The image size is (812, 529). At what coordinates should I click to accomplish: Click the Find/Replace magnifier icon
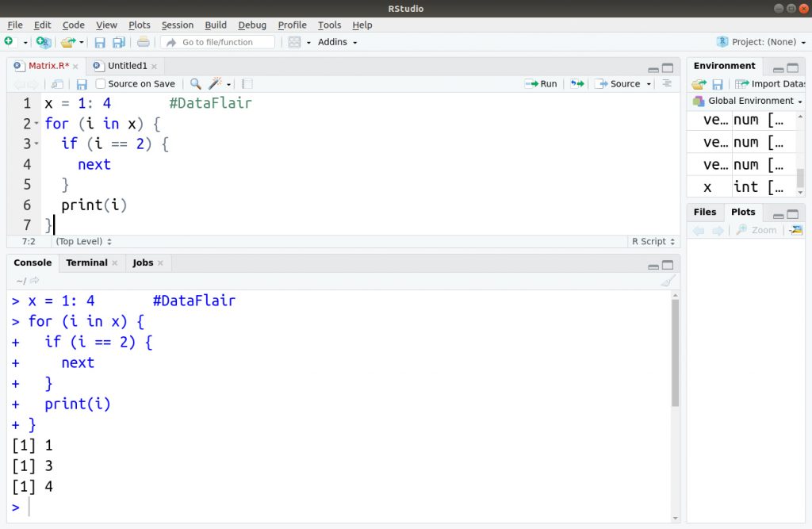pyautogui.click(x=195, y=83)
